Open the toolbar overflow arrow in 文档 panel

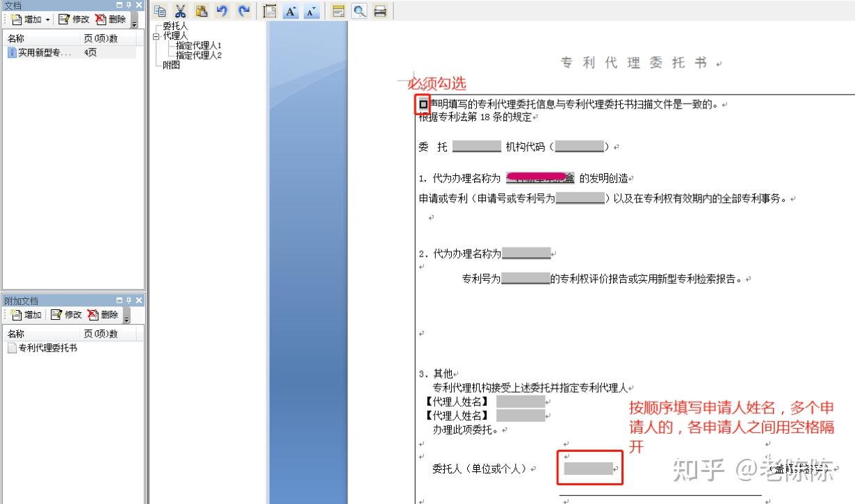point(134,21)
